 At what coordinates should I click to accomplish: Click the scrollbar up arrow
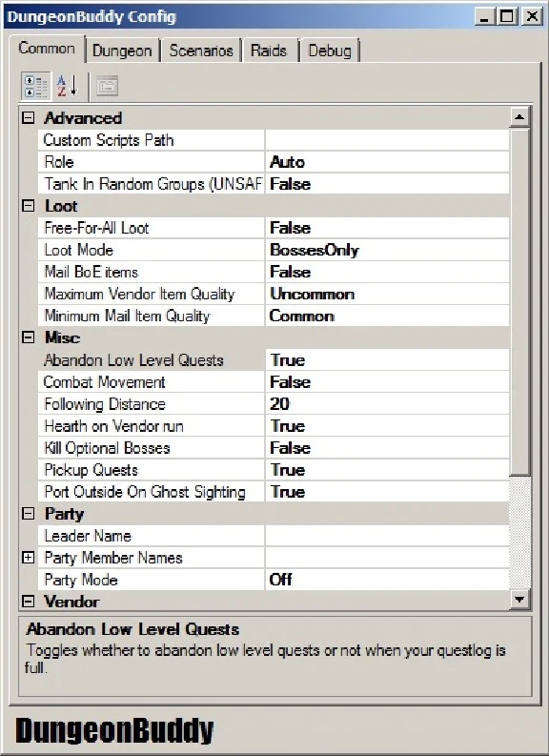click(519, 117)
